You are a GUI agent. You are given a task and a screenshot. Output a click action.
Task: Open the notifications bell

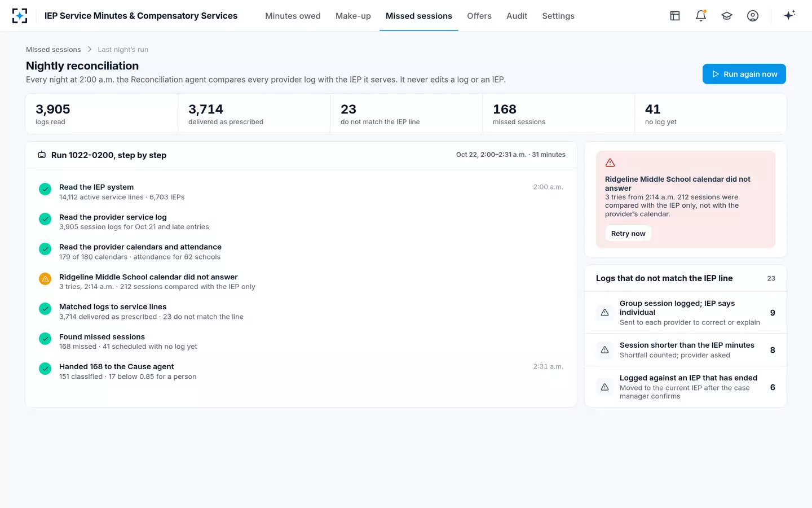tap(701, 16)
